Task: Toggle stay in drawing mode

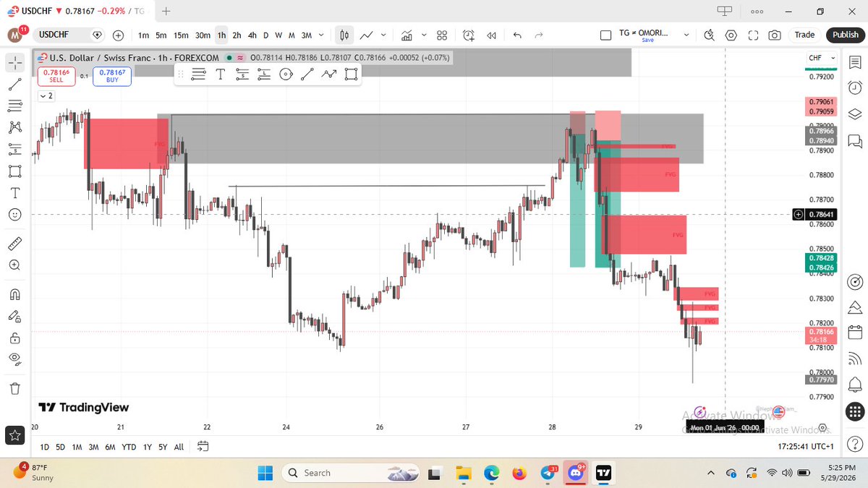Action: (x=14, y=316)
